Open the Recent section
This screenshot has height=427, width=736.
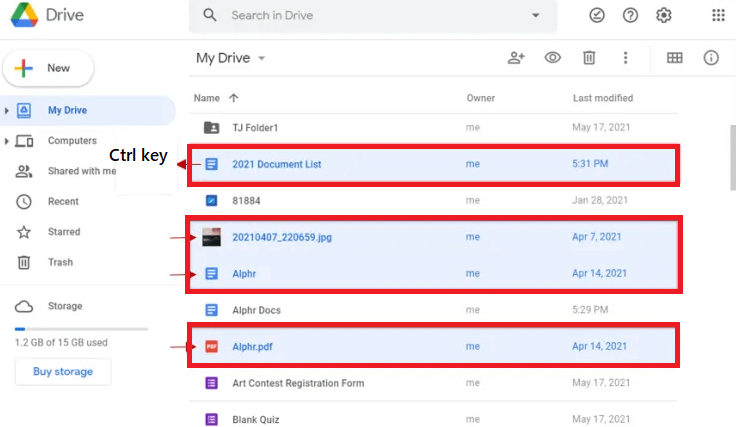pyautogui.click(x=63, y=202)
